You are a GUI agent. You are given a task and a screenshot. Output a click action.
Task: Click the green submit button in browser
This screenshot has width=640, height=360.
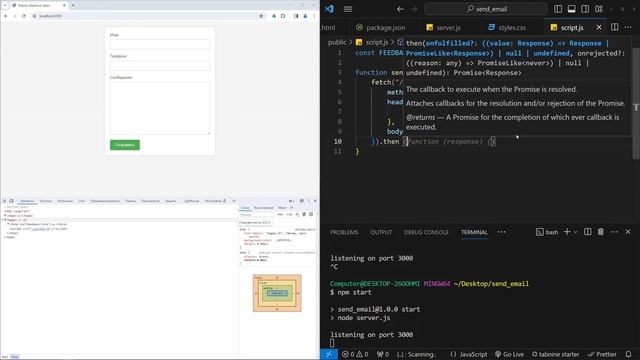click(125, 145)
